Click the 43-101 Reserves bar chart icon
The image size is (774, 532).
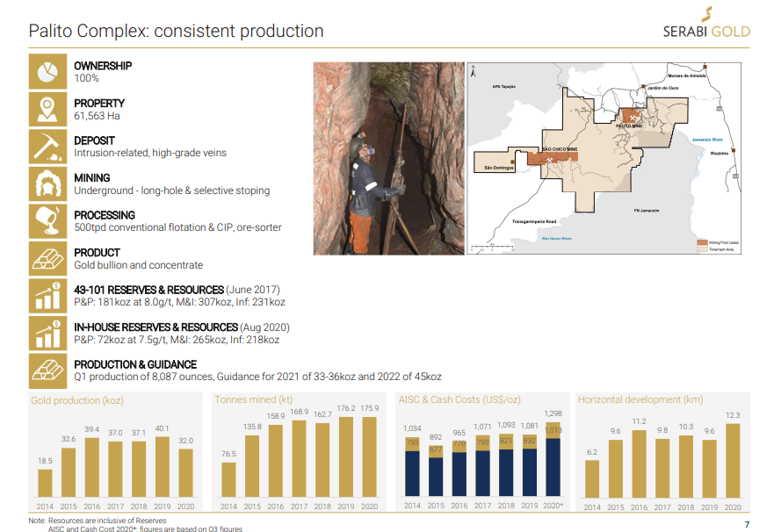[x=47, y=296]
